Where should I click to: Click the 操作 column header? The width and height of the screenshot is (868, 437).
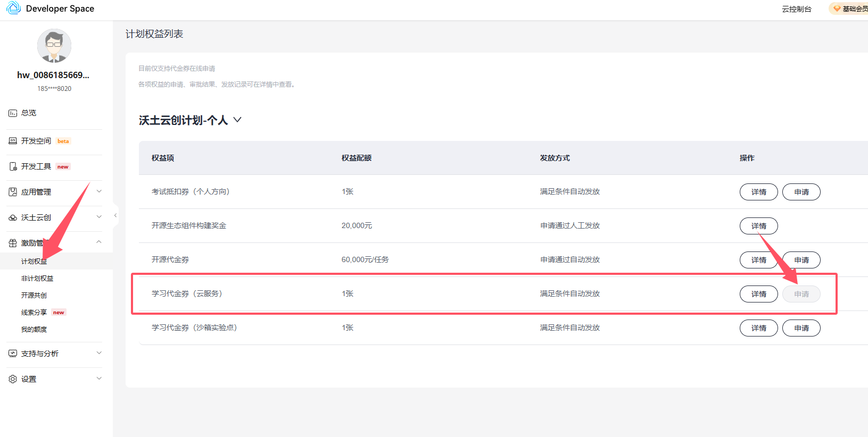(747, 158)
